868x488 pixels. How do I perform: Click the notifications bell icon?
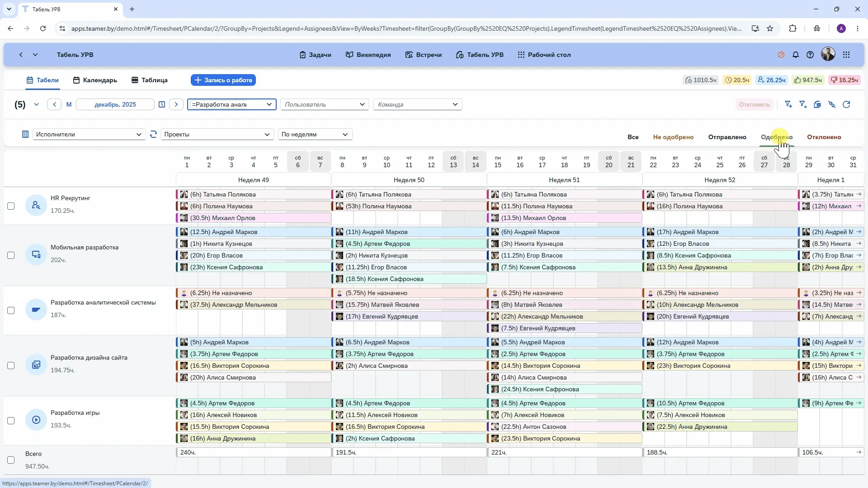click(796, 55)
